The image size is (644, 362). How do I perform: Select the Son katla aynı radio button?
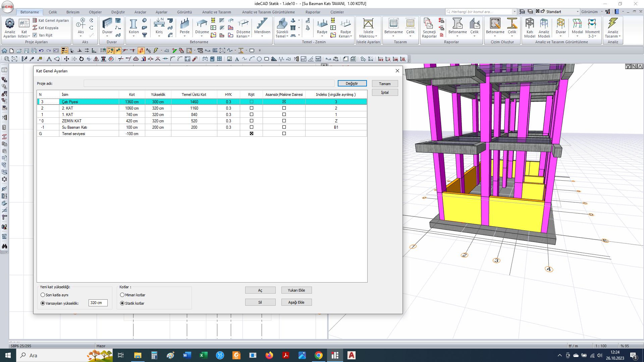(43, 295)
